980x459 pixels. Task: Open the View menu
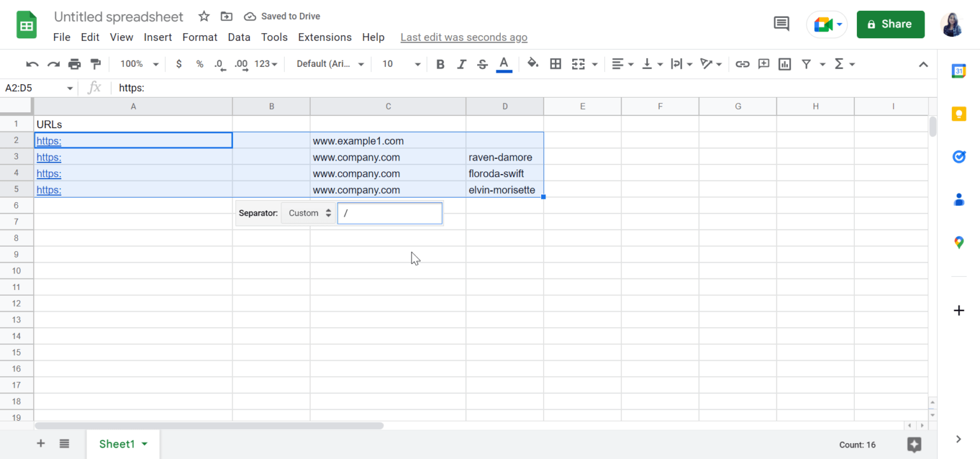pos(121,37)
